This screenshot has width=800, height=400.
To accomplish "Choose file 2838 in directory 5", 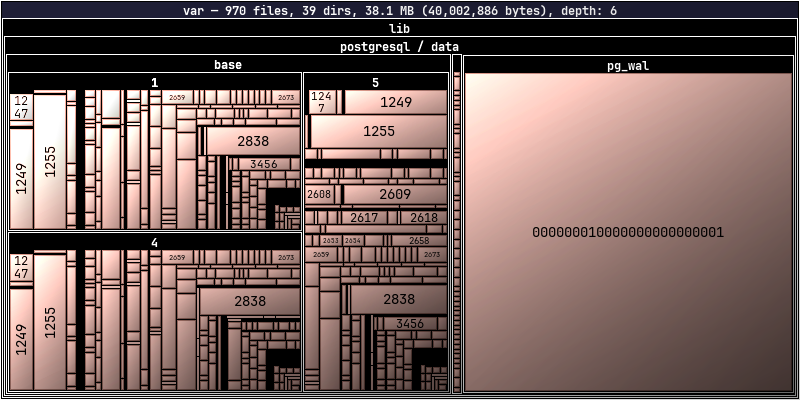I will pos(399,299).
